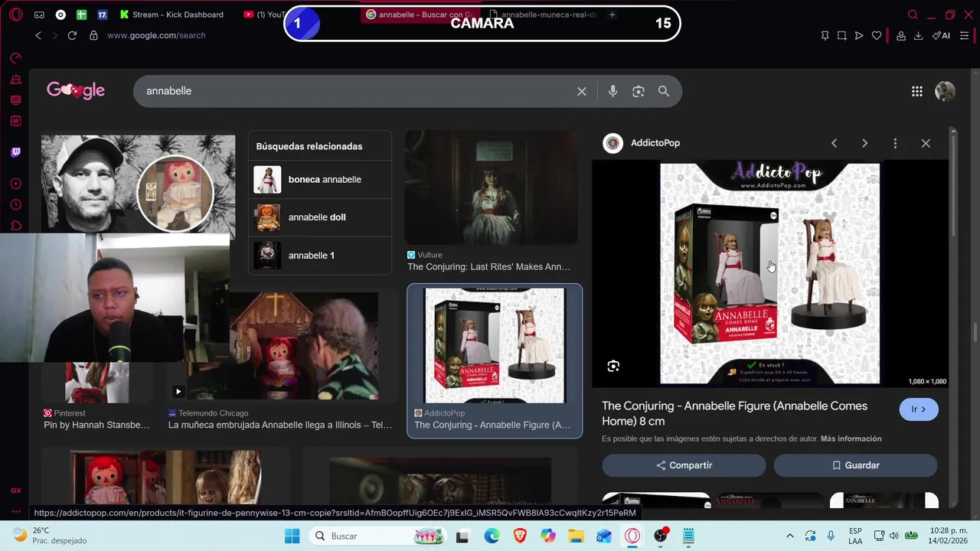The height and width of the screenshot is (551, 980).
Task: Open AddictoPop source name in preview
Action: [x=655, y=143]
